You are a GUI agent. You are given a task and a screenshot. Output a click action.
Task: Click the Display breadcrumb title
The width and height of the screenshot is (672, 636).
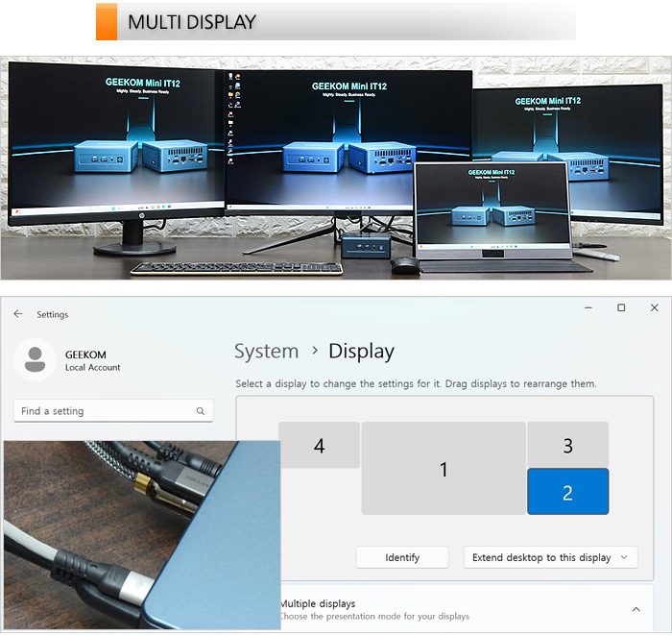[x=361, y=352]
